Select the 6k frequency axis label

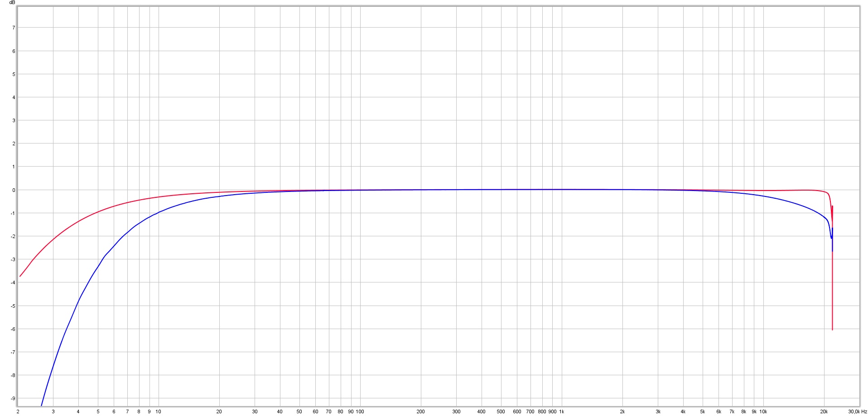click(x=719, y=411)
